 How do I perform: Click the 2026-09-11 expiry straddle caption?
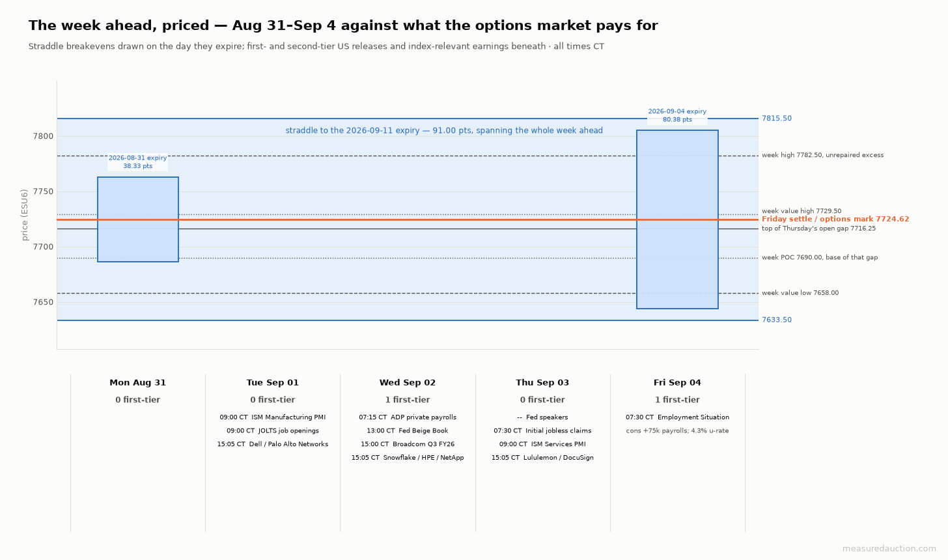pyautogui.click(x=444, y=131)
